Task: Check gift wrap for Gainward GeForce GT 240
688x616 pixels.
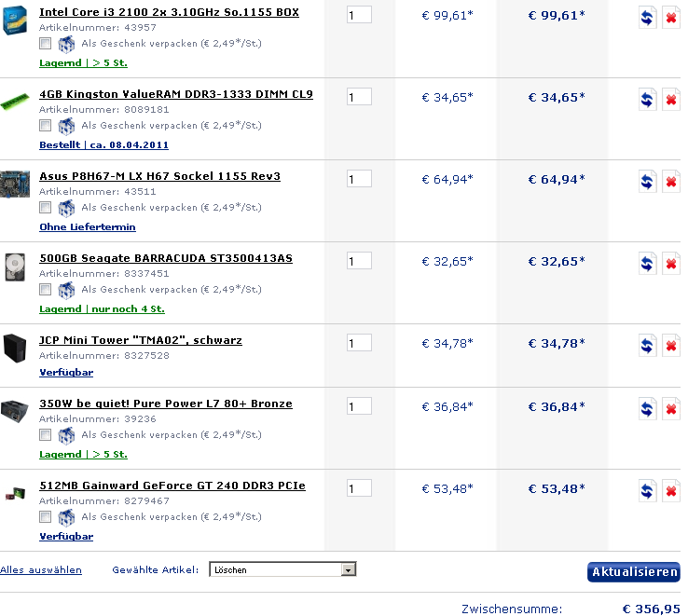Action: pyautogui.click(x=45, y=517)
